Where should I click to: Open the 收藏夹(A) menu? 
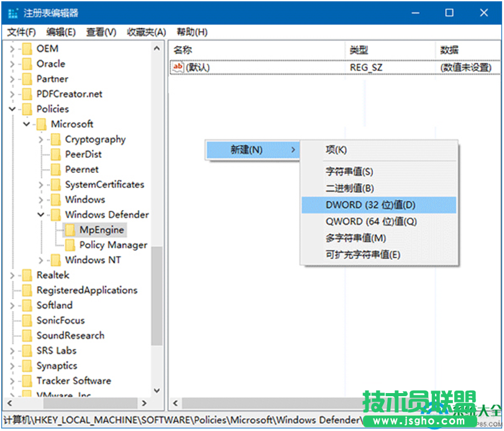[x=146, y=32]
